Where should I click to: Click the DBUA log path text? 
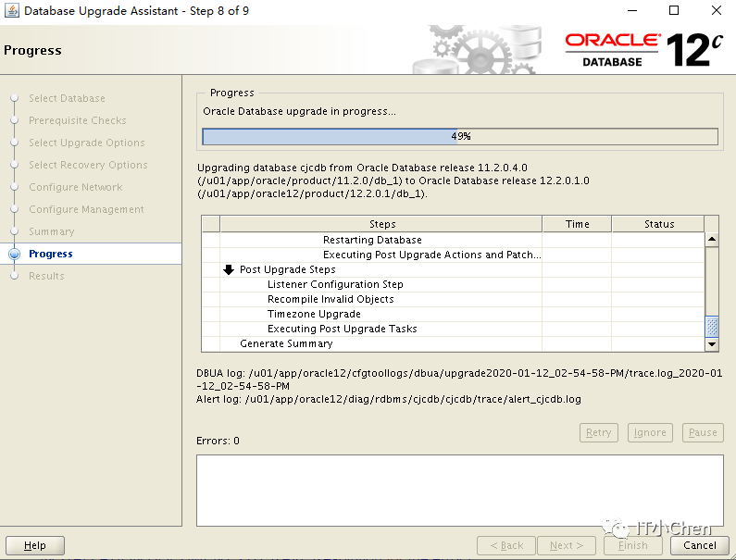459,380
